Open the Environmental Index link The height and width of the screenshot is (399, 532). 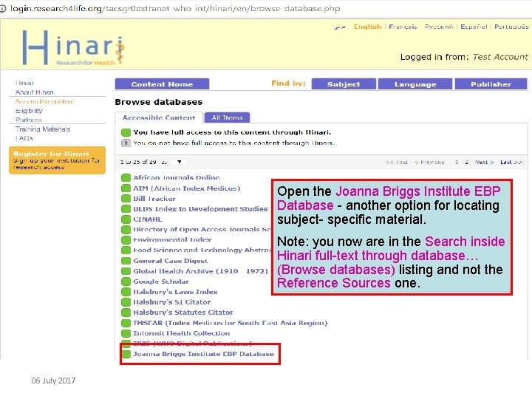click(x=172, y=240)
